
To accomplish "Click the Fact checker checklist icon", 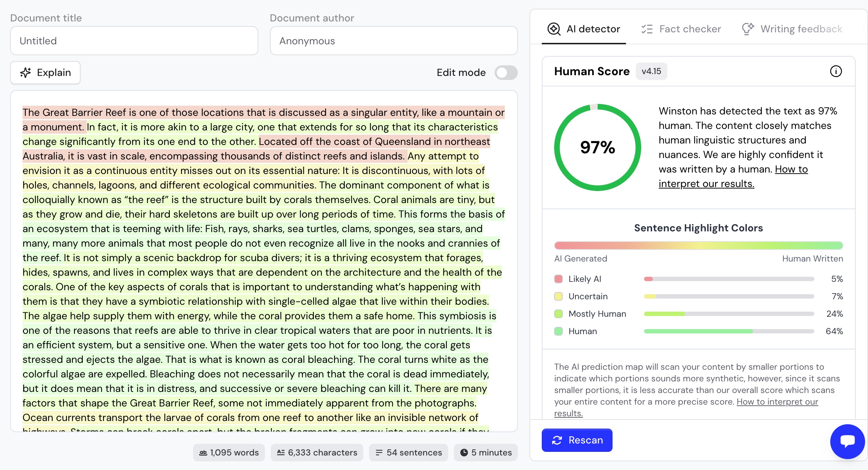I will [x=647, y=29].
